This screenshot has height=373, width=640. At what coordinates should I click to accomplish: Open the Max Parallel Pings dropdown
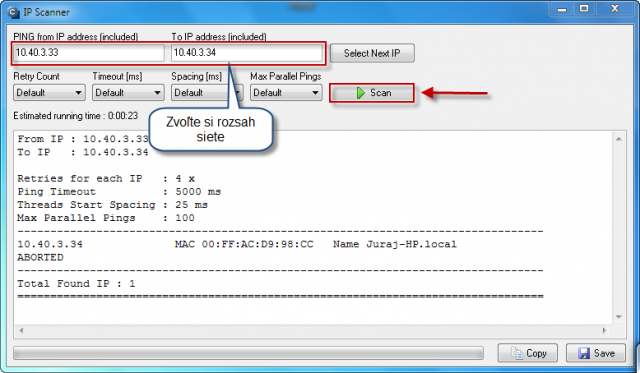286,93
